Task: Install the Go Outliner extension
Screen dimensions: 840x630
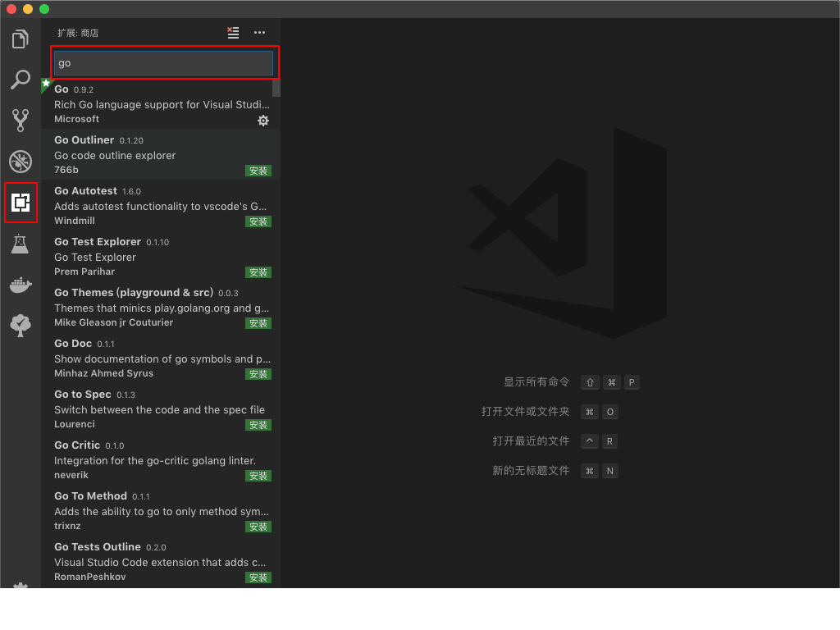Action: 258,171
